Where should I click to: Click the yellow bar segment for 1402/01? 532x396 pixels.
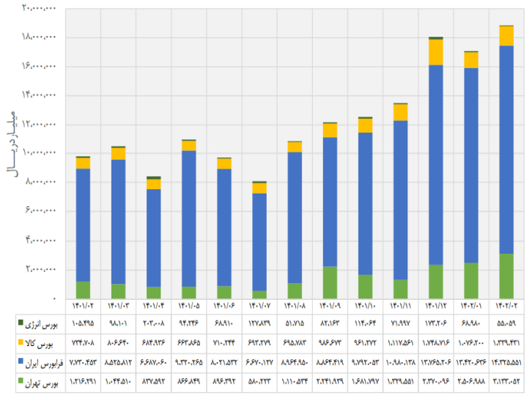click(471, 60)
